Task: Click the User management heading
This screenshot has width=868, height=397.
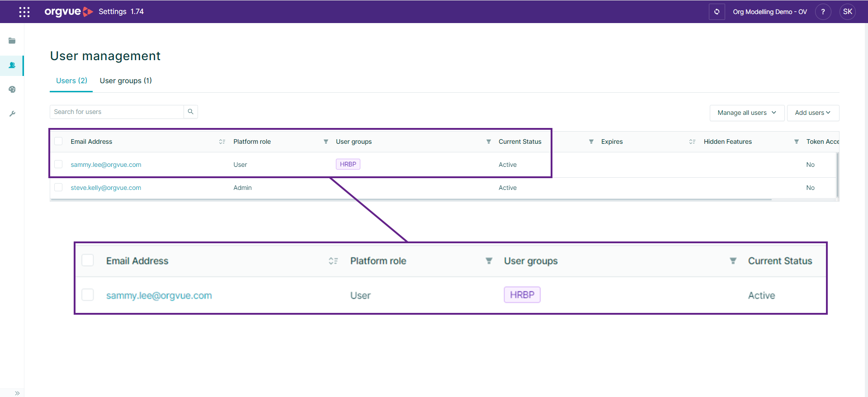Action: pos(105,56)
